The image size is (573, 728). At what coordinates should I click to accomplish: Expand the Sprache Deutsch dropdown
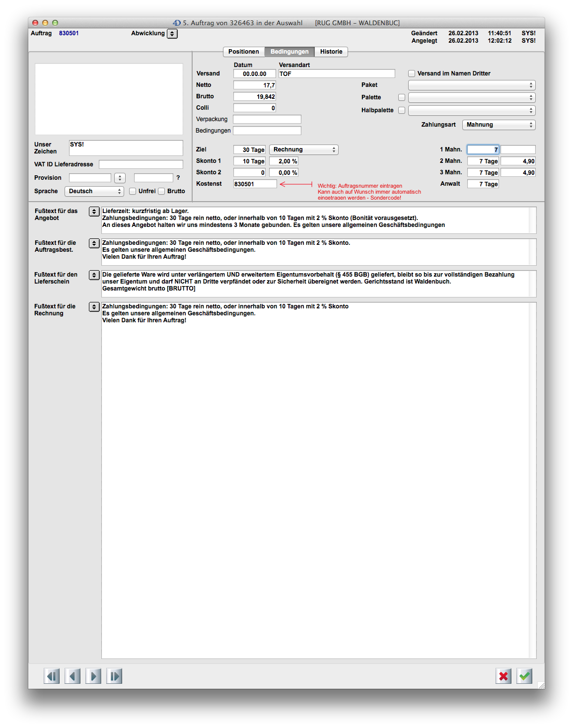94,191
